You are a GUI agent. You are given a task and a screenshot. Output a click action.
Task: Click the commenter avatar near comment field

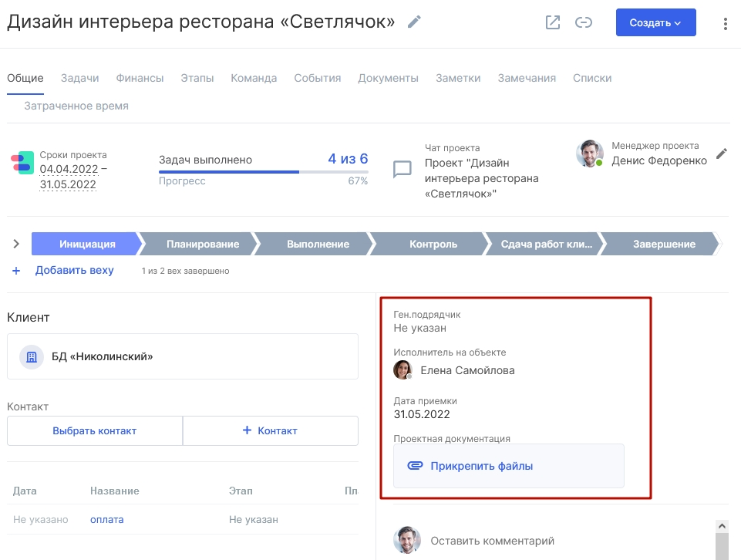coord(407,540)
